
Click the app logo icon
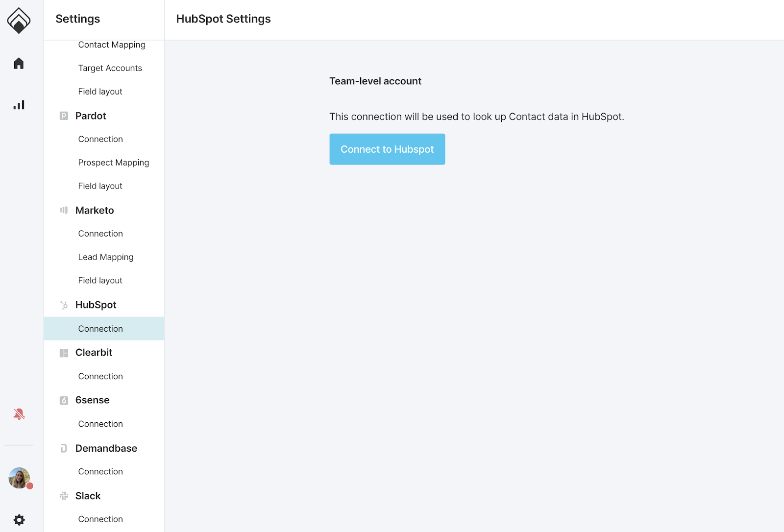tap(19, 21)
